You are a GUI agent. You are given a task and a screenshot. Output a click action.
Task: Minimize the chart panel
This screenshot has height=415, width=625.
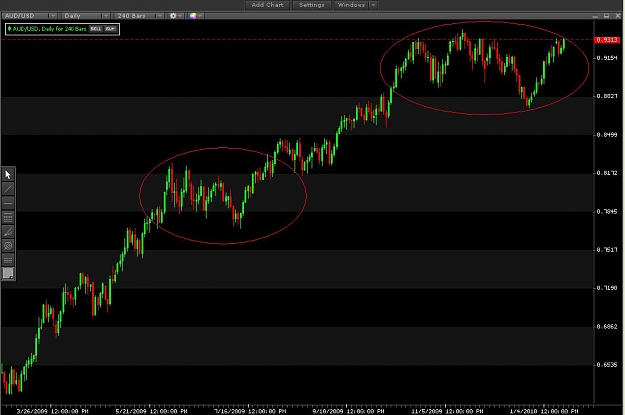click(x=595, y=16)
